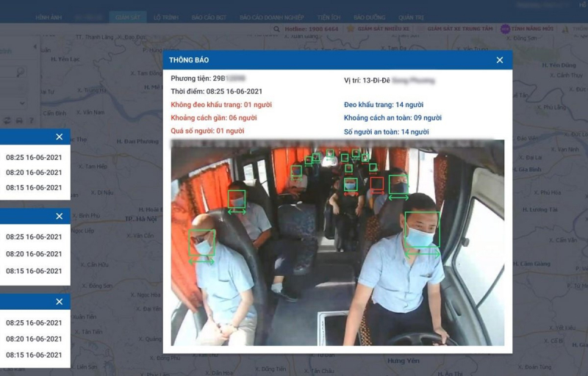Close the Thông báo dialog
This screenshot has width=588, height=376.
tap(500, 60)
